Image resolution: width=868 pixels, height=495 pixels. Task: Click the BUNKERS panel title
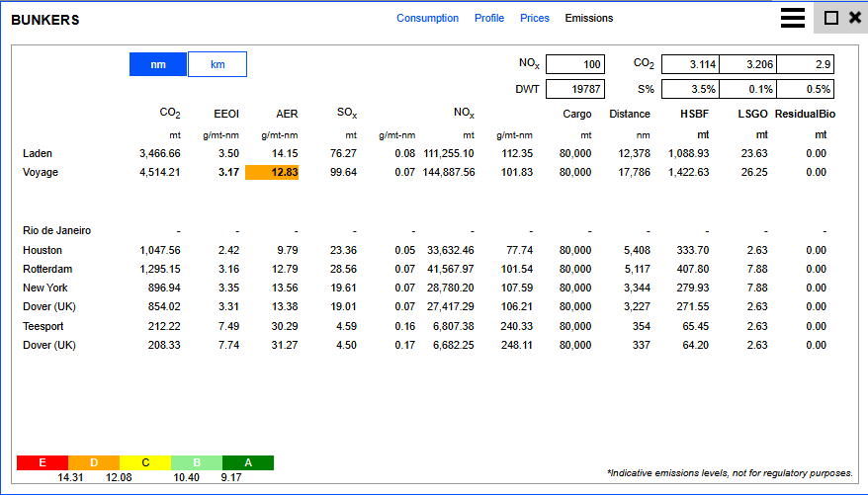[44, 20]
